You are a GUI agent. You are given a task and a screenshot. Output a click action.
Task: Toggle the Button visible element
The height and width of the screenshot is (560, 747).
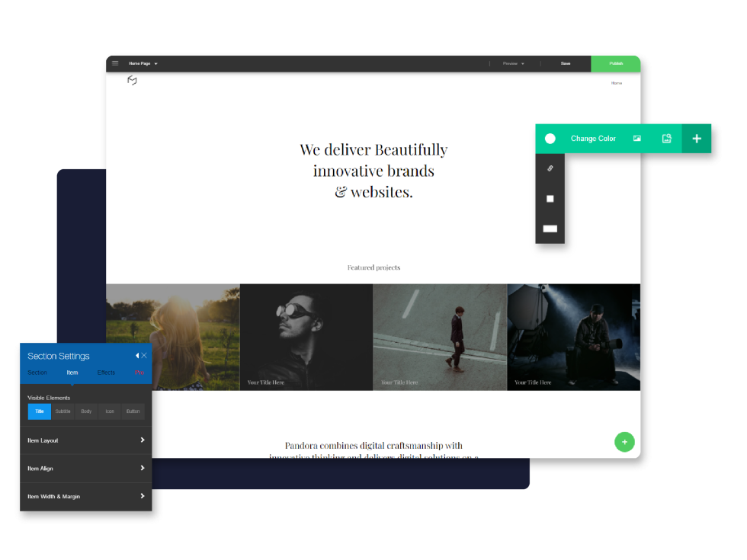133,411
